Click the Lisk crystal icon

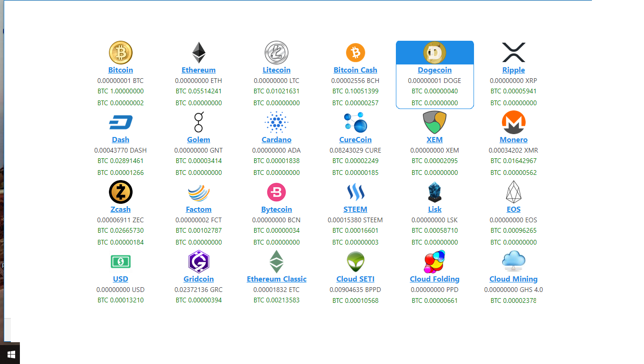click(x=435, y=192)
